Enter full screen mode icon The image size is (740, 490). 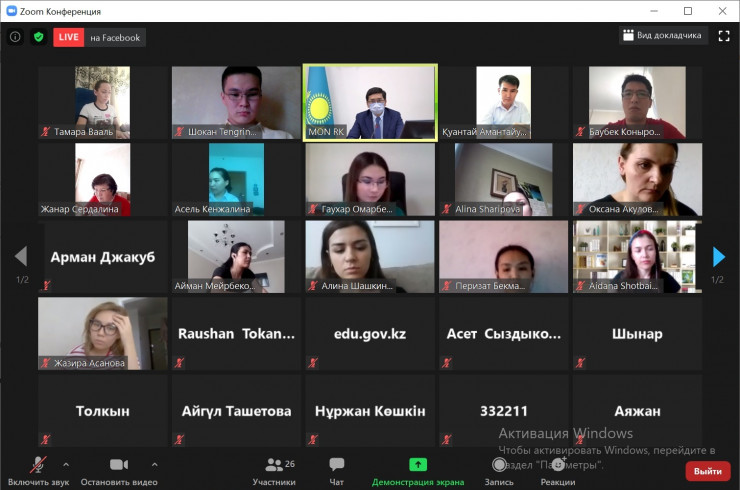tap(723, 35)
